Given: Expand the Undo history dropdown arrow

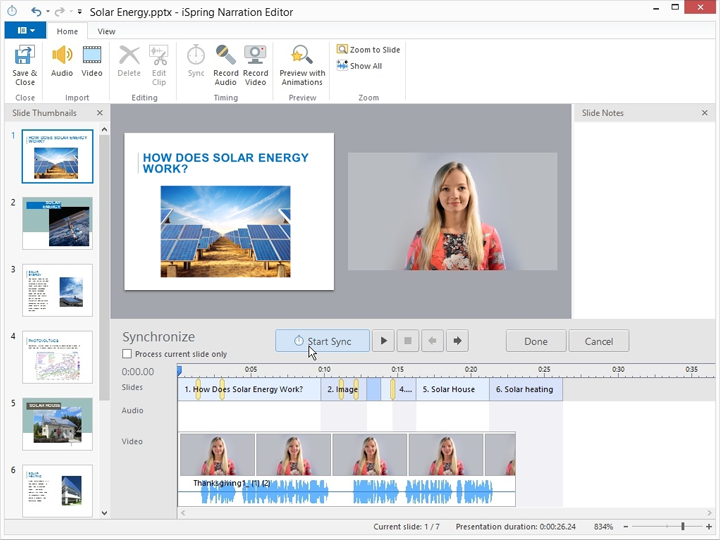Looking at the screenshot, I should (x=48, y=12).
